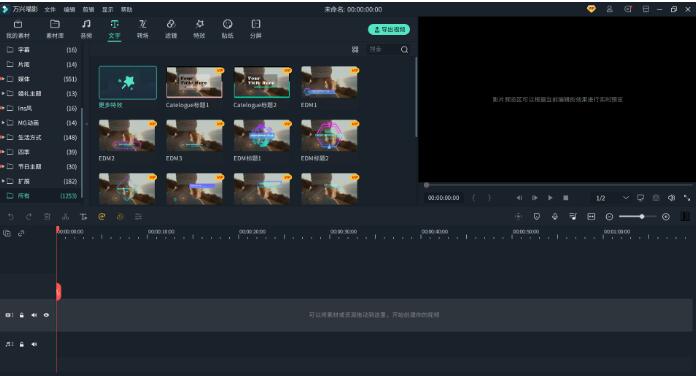Expand the 生活方式 lifestyle folder
This screenshot has height=376, width=696.
[x=3, y=137]
